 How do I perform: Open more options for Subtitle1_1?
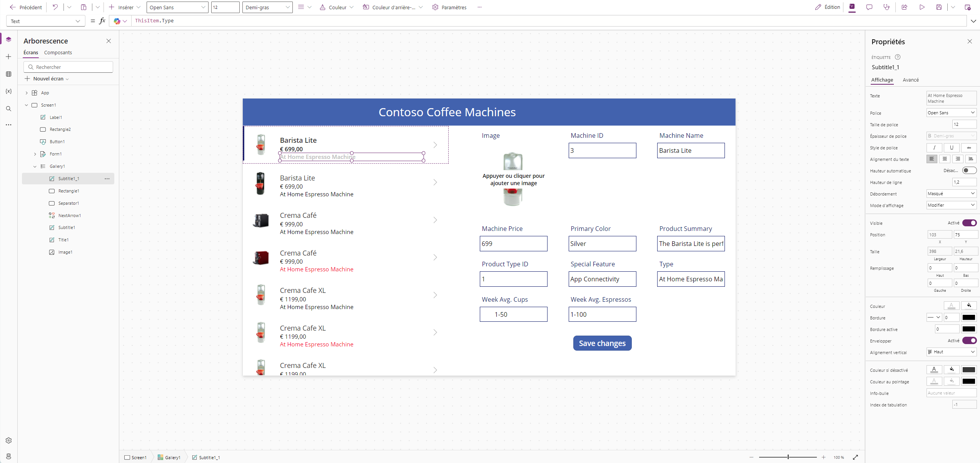pyautogui.click(x=107, y=179)
